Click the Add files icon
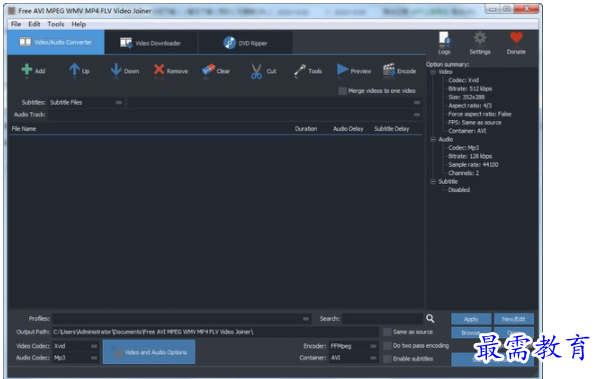Viewport: 598px width, 379px height. [27, 70]
